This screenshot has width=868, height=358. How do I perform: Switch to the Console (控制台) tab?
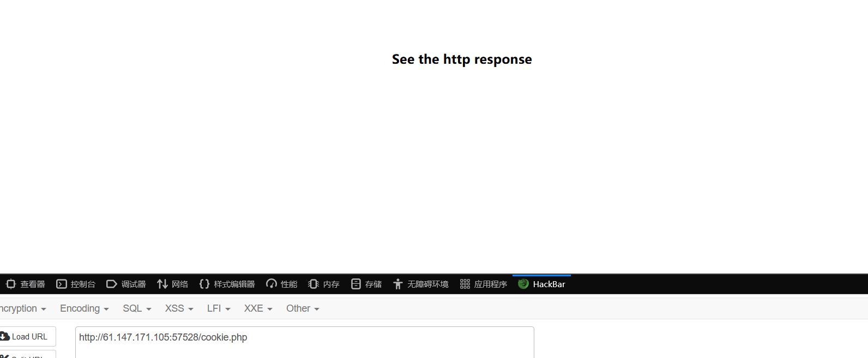(76, 284)
